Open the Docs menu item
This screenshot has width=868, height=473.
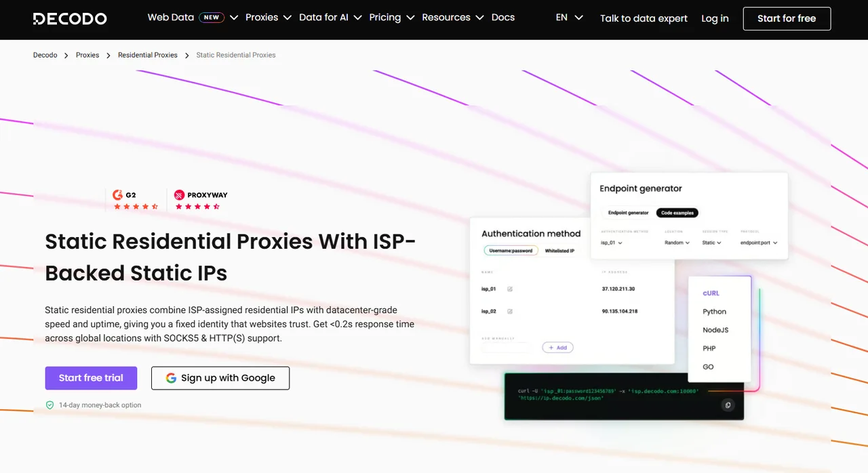coord(503,18)
